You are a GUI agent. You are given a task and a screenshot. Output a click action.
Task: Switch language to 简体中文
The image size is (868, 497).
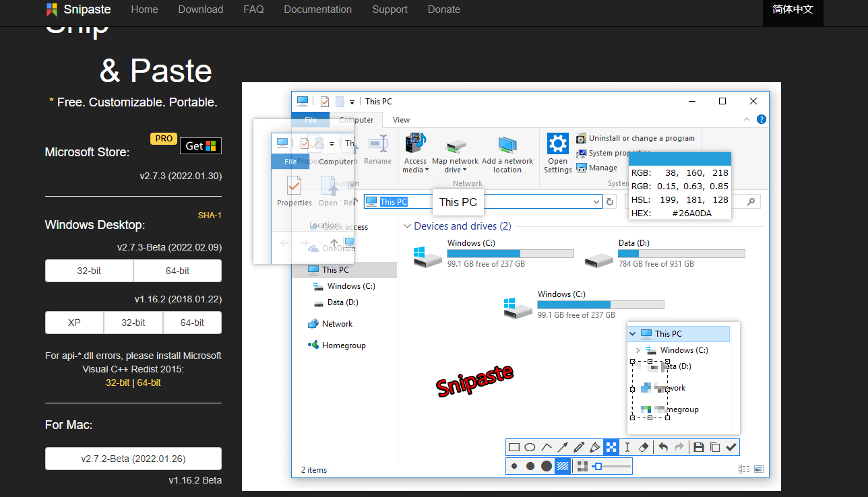(793, 9)
